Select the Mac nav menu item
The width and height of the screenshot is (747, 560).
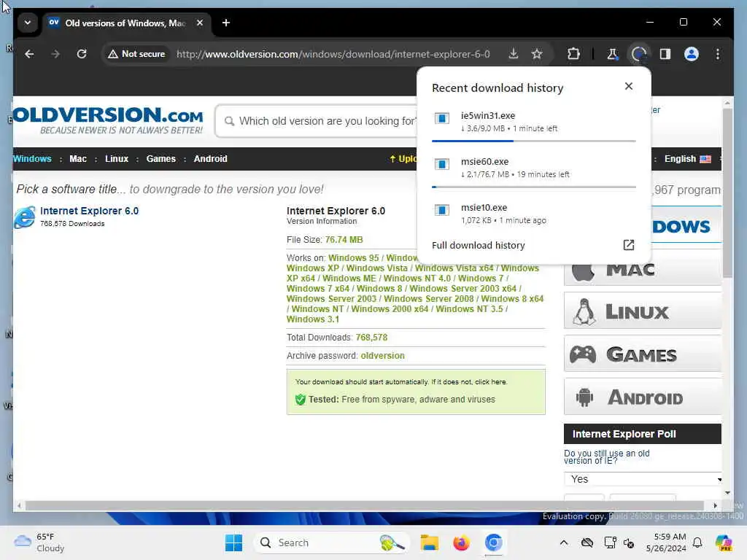pyautogui.click(x=78, y=159)
